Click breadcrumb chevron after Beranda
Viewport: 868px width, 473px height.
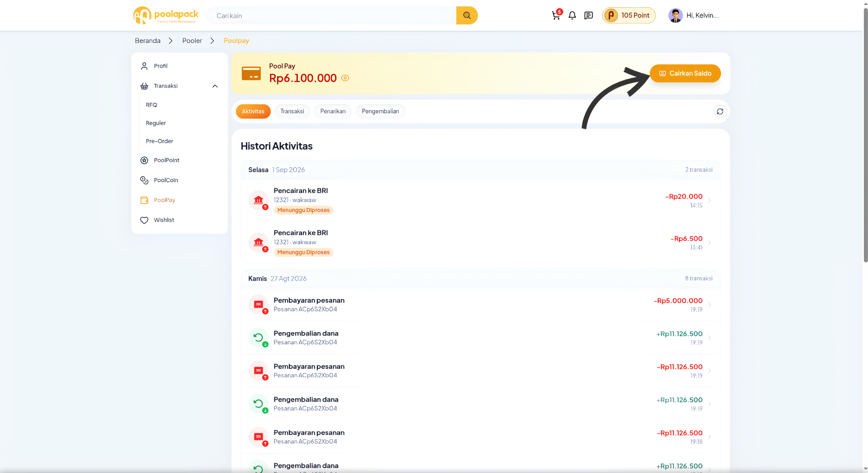click(x=170, y=41)
